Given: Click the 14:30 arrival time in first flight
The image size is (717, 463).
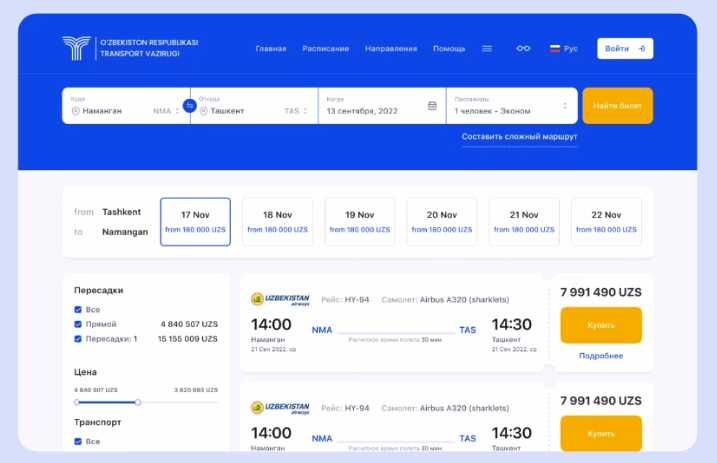Looking at the screenshot, I should [512, 325].
